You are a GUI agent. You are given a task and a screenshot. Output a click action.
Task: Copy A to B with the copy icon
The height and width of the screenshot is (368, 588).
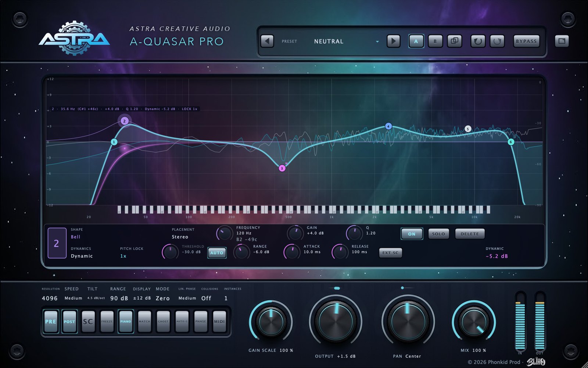click(x=454, y=41)
